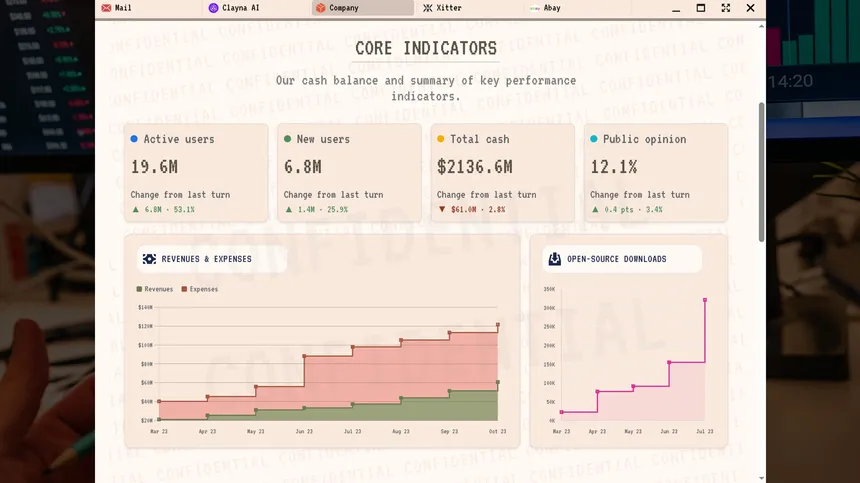Image resolution: width=860 pixels, height=483 pixels.
Task: Click the fullscreen expand window icon
Action: pos(726,8)
